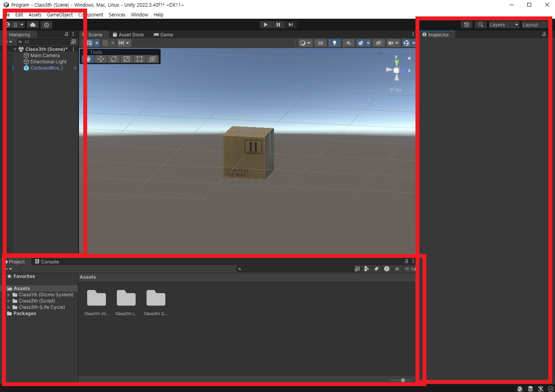Select the Scale tool
This screenshot has width=555, height=392.
tap(126, 59)
